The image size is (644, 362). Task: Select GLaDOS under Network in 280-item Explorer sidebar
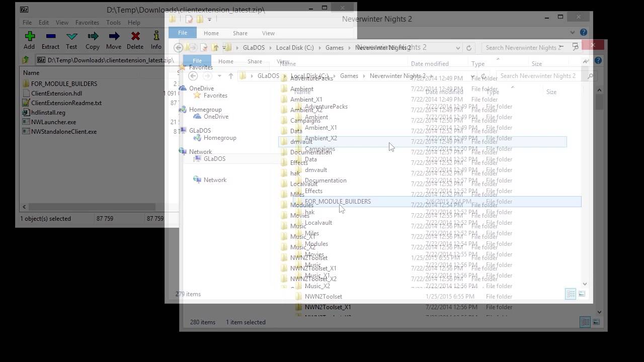click(214, 158)
